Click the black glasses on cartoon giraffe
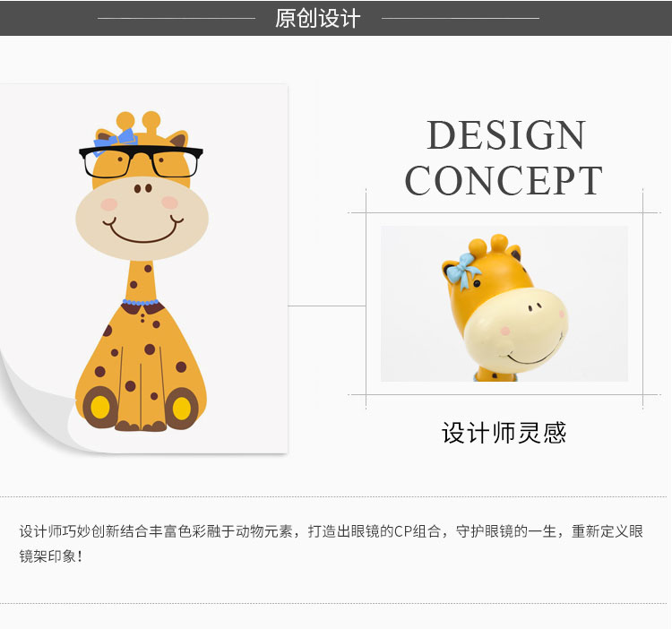This screenshot has width=672, height=629. [141, 161]
